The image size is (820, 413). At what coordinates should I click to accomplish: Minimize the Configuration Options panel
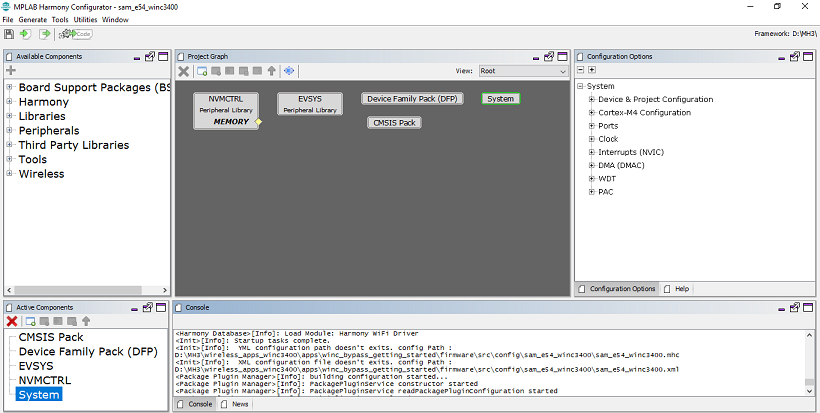pos(781,59)
